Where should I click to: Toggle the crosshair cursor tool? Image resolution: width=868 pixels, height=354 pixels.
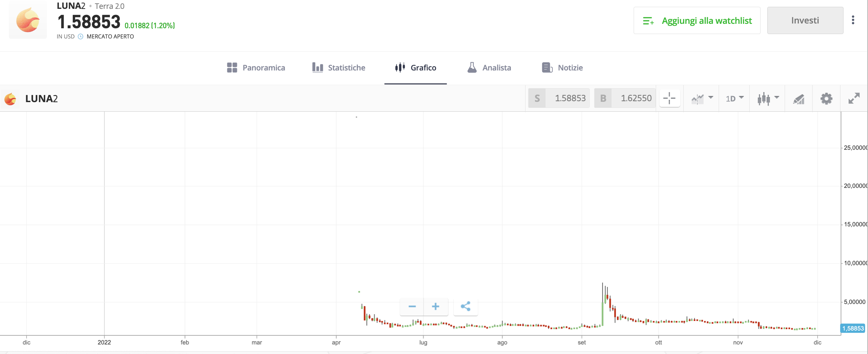pyautogui.click(x=669, y=98)
